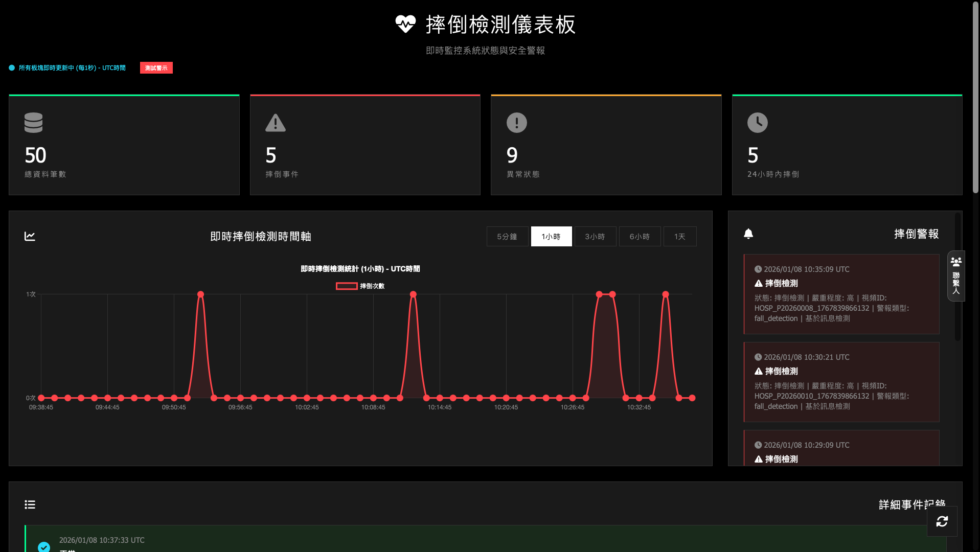Toggle the 摔倒次數 legend swatch in chart

pyautogui.click(x=347, y=286)
